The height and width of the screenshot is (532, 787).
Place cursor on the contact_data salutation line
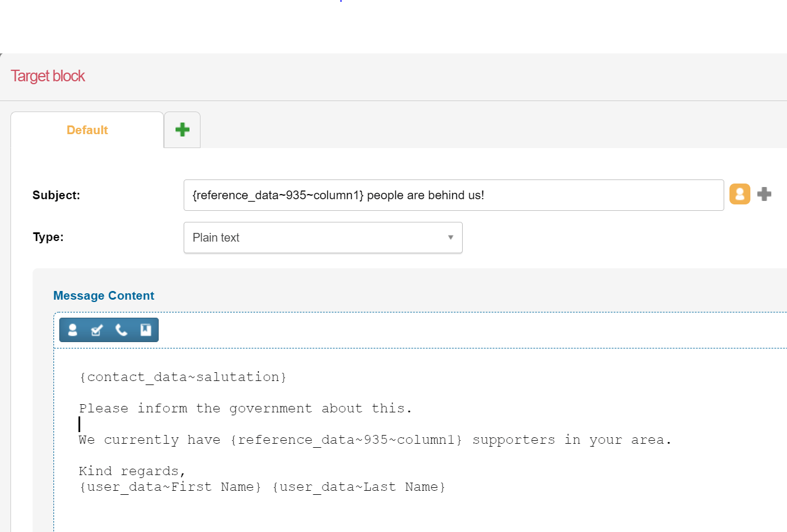click(x=183, y=377)
